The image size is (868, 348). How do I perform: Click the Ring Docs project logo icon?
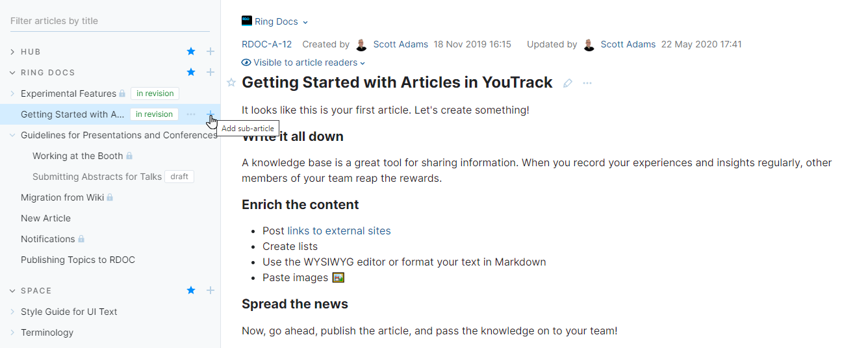[247, 21]
